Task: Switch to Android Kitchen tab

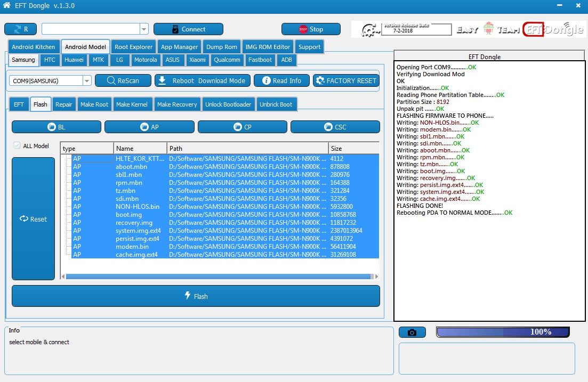Action: (x=34, y=47)
